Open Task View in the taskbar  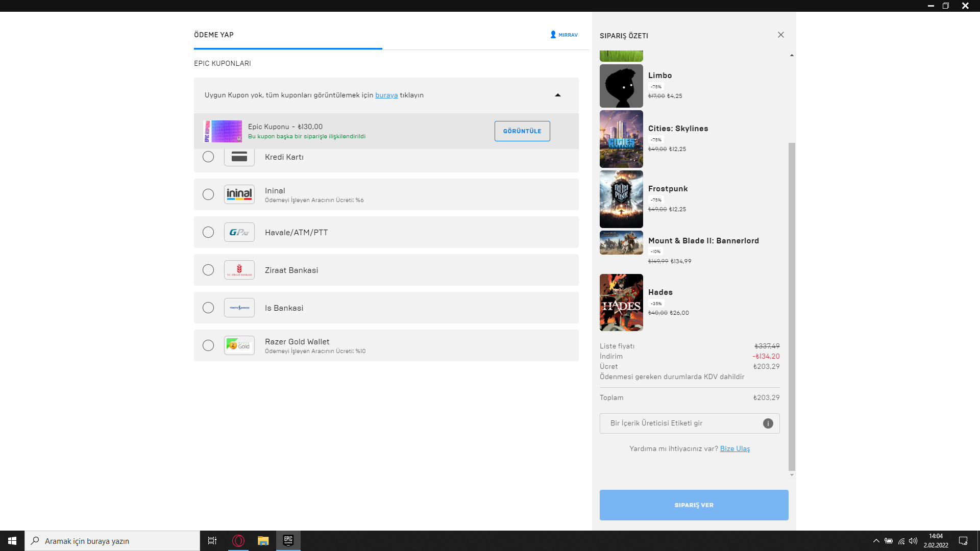[212, 541]
